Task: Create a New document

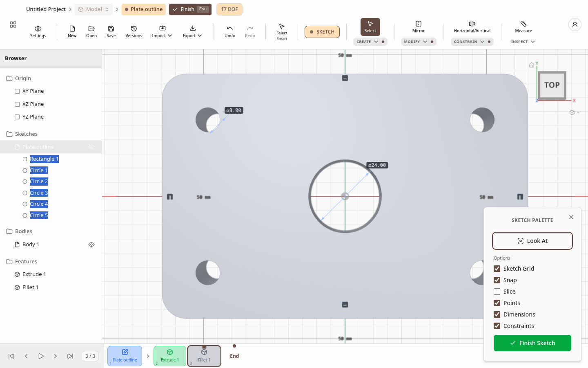Action: point(72,31)
